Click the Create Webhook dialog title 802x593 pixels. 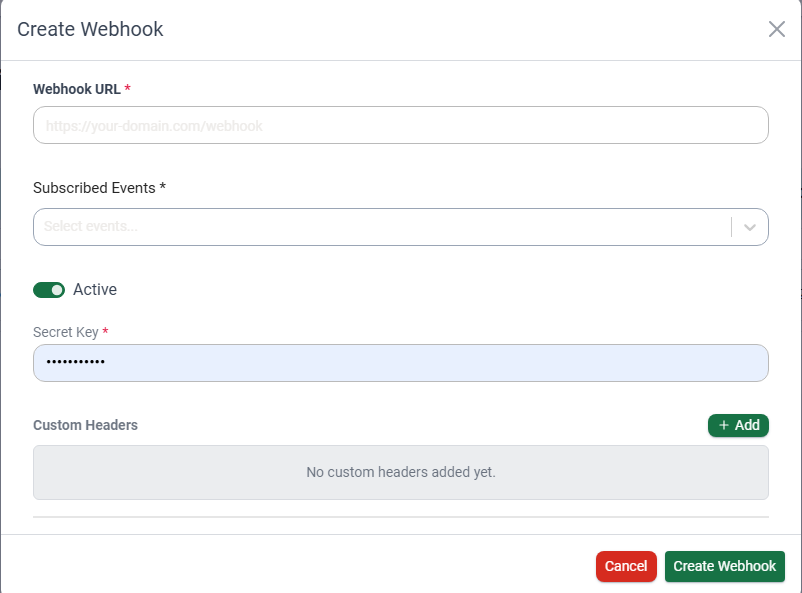(90, 29)
